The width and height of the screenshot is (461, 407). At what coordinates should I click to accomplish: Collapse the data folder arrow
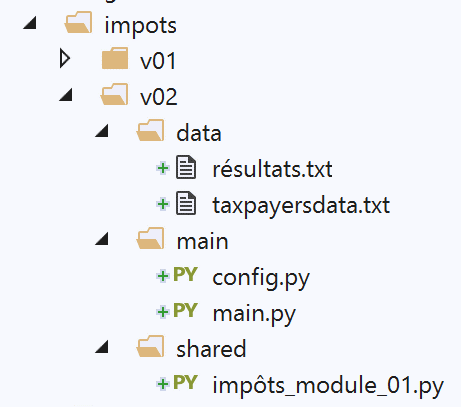pos(102,131)
